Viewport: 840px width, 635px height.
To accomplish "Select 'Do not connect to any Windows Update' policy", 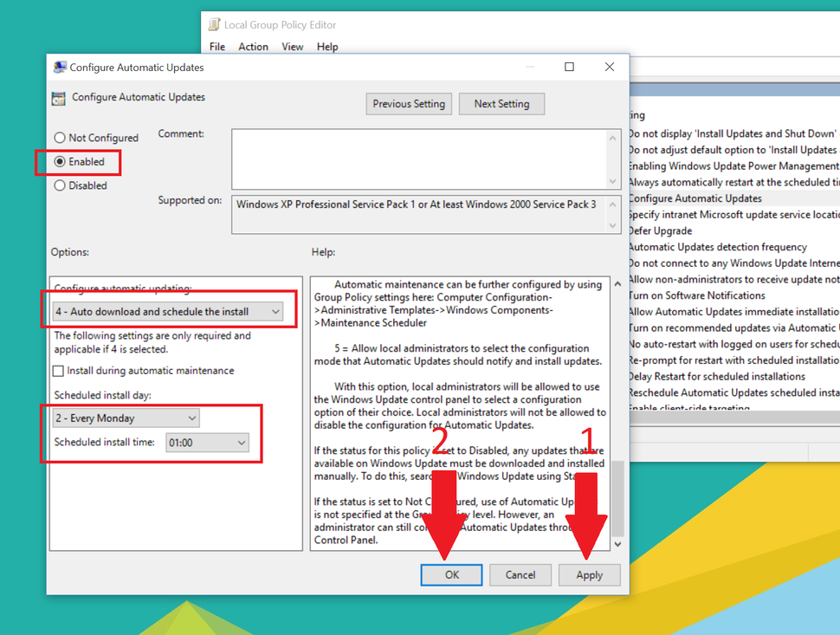I will pos(734,263).
